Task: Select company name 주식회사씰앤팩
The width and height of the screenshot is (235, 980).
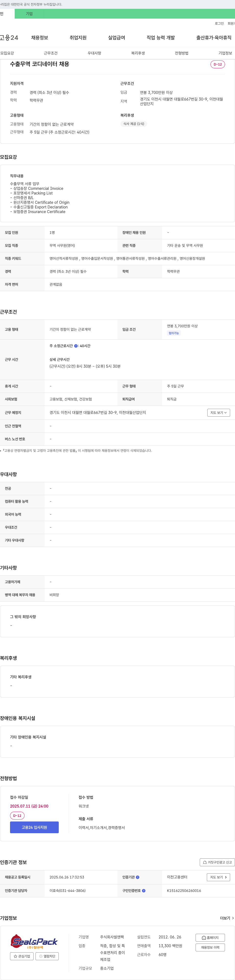Action: pos(112,937)
